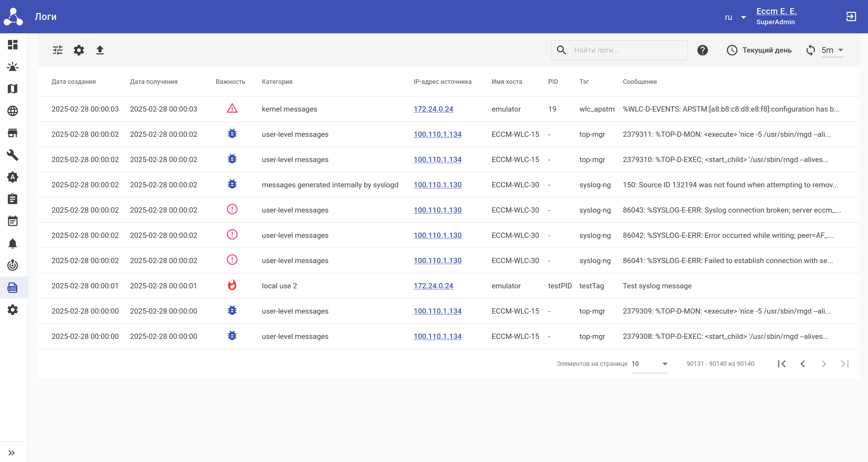The image size is (868, 462).
Task: Expand the sidebar with double chevron
Action: 12,453
